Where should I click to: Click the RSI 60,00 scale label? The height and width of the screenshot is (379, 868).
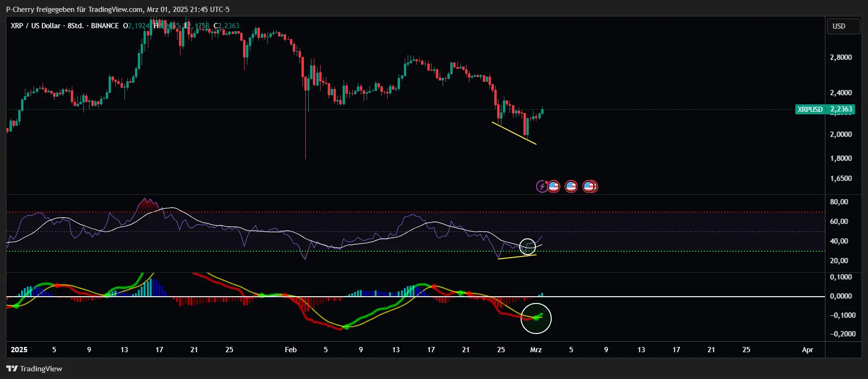839,222
